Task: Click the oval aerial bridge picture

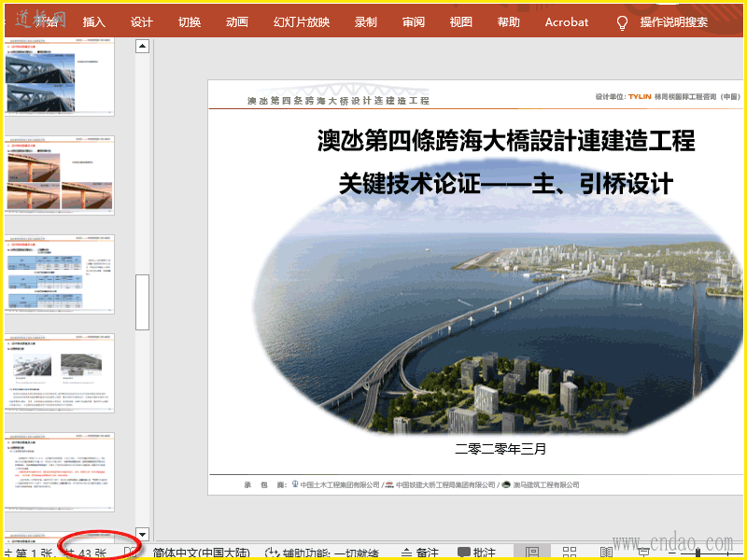Action: 498,298
